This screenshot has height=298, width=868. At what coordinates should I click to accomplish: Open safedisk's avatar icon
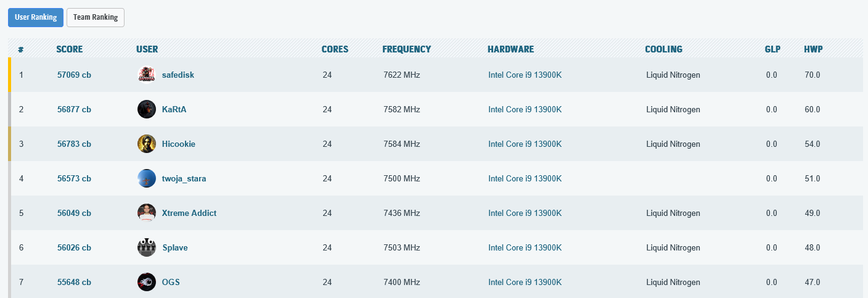pos(147,75)
